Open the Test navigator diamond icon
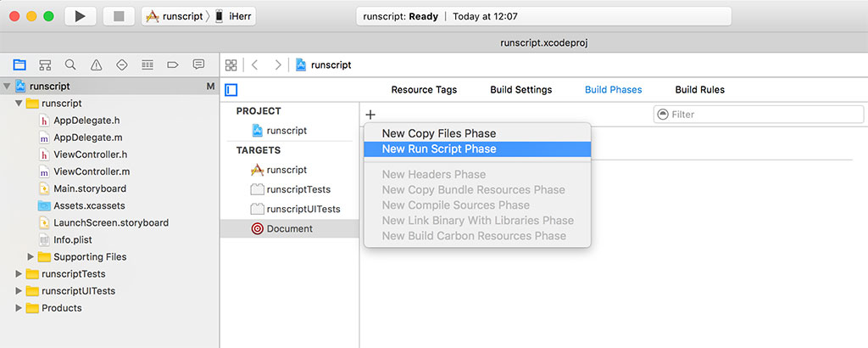868x348 pixels. click(122, 65)
